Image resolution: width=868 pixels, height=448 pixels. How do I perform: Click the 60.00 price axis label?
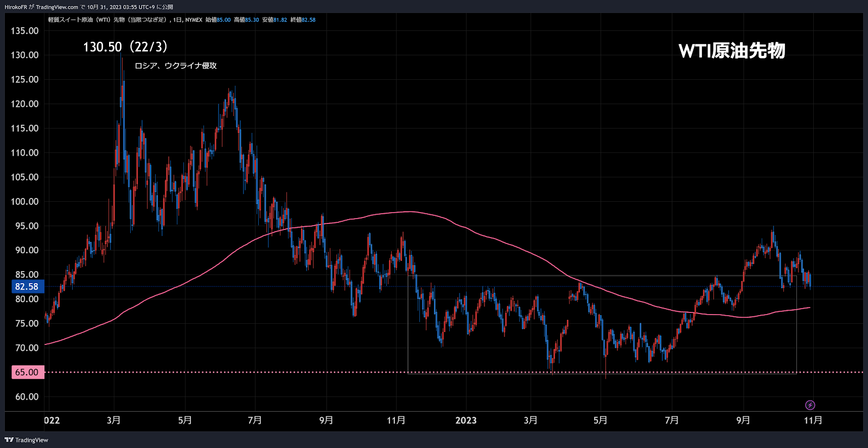point(27,397)
